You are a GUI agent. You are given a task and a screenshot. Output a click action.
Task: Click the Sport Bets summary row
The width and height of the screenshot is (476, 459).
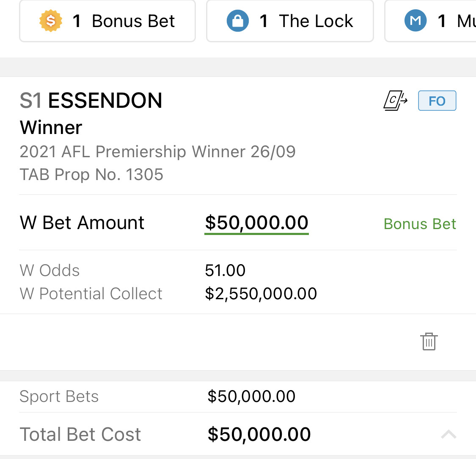click(238, 396)
